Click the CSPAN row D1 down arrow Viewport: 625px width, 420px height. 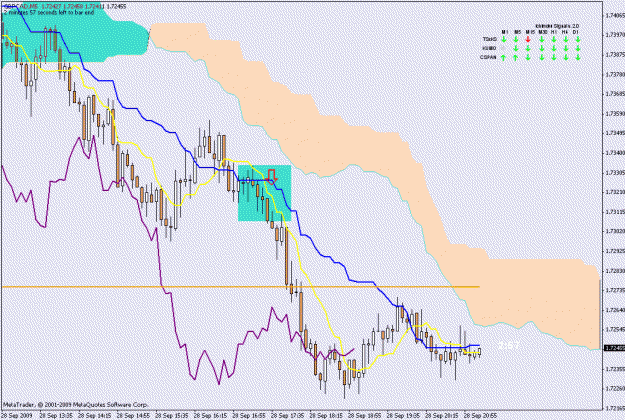pyautogui.click(x=578, y=58)
